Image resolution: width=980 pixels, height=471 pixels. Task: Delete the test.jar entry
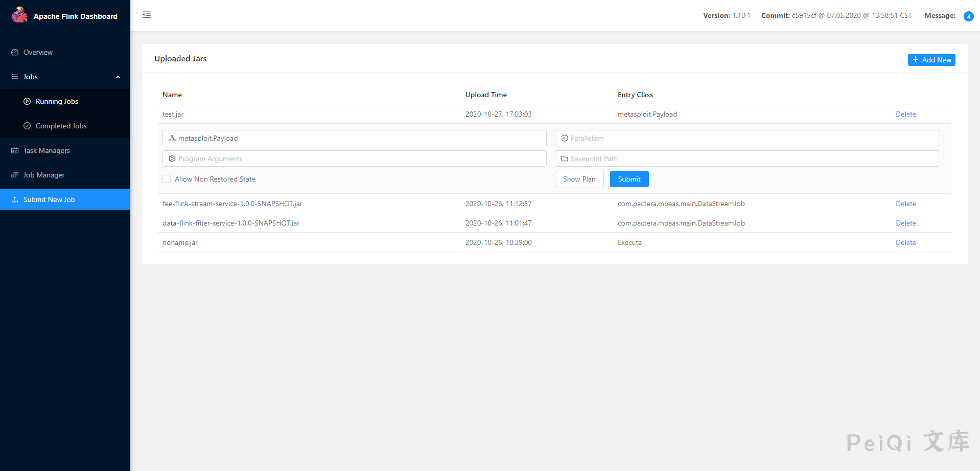tap(905, 114)
